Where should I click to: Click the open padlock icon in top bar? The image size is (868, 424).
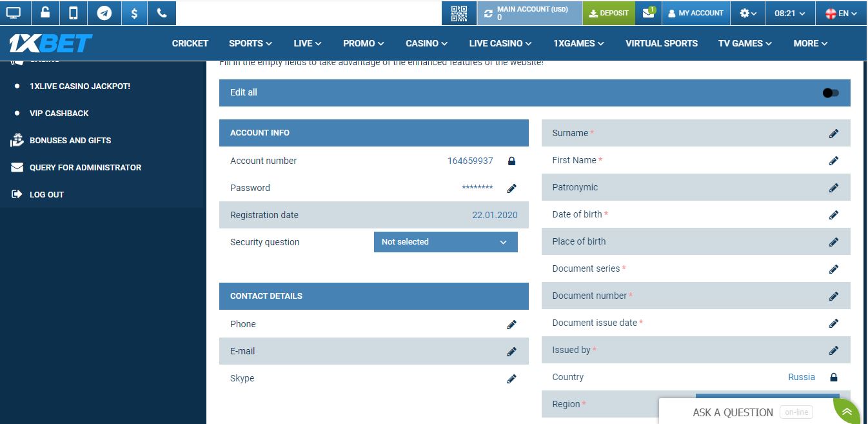click(x=44, y=13)
